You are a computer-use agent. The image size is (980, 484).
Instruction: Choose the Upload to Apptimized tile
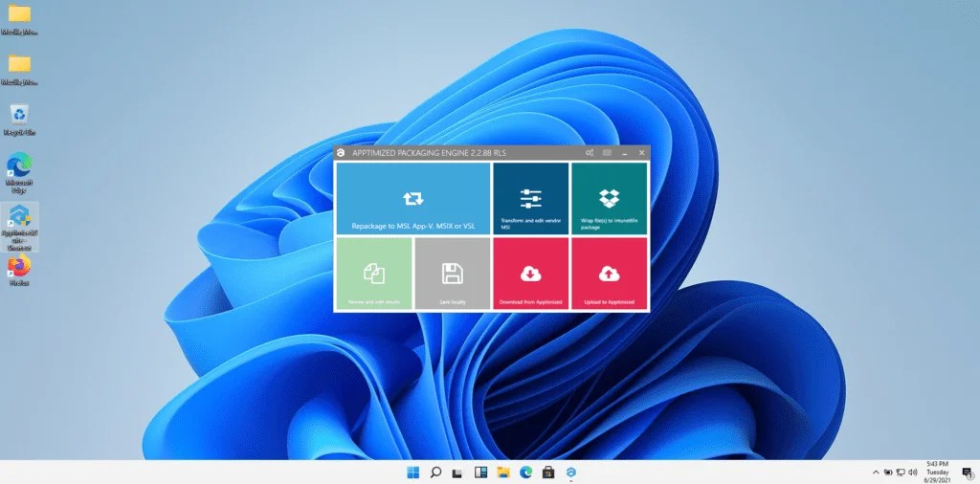click(x=610, y=273)
